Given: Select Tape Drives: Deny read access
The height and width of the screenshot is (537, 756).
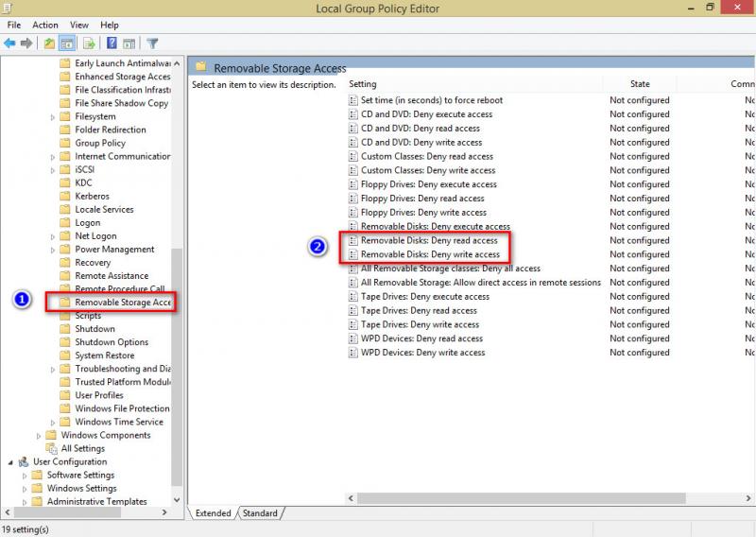Looking at the screenshot, I should click(x=419, y=310).
